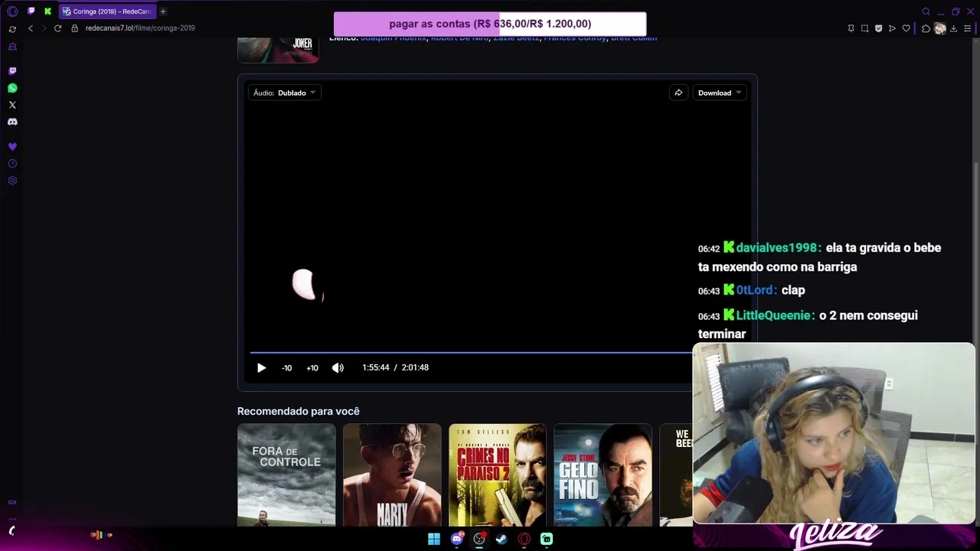The image size is (980, 551).
Task: Open the extensions cube icon
Action: click(926, 28)
